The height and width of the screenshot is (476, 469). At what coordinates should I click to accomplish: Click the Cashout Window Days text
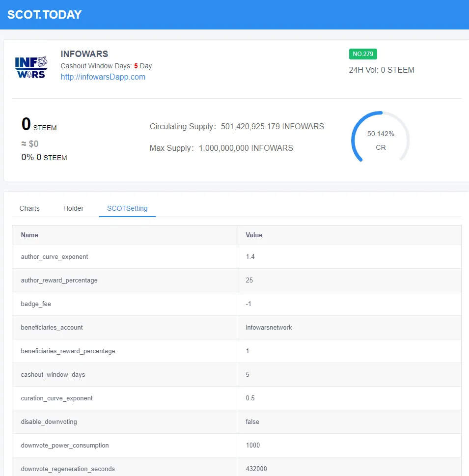[x=106, y=66]
